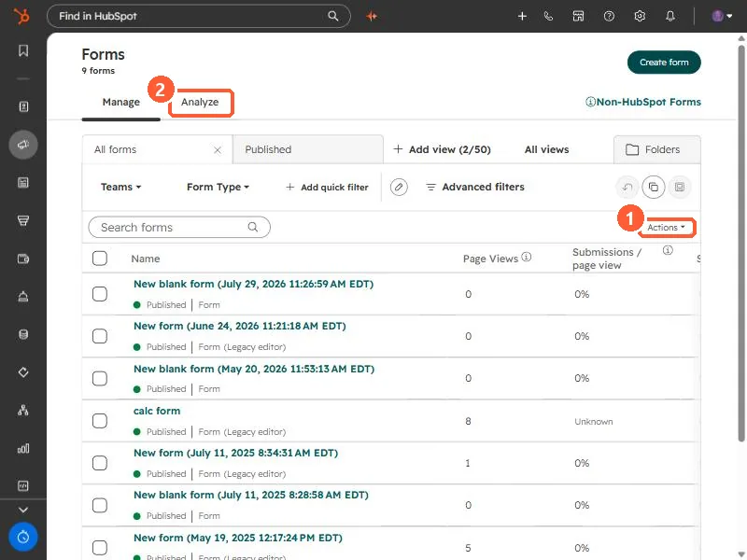Open the HubSpot home logo
The height and width of the screenshot is (560, 747).
point(21,16)
